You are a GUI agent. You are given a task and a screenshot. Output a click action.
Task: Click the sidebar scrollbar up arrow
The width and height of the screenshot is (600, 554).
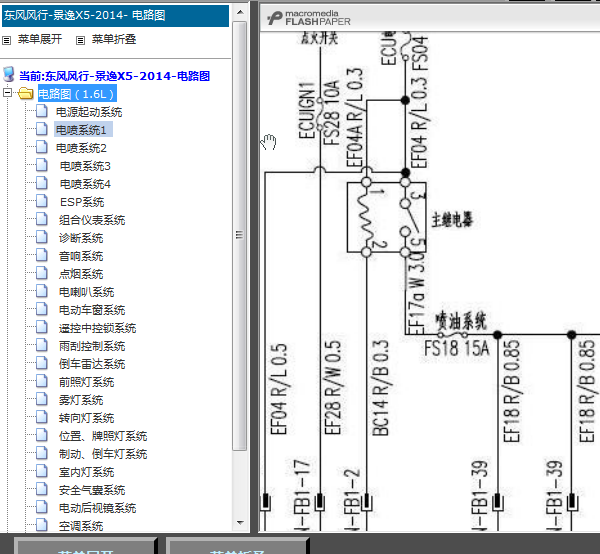[x=240, y=12]
